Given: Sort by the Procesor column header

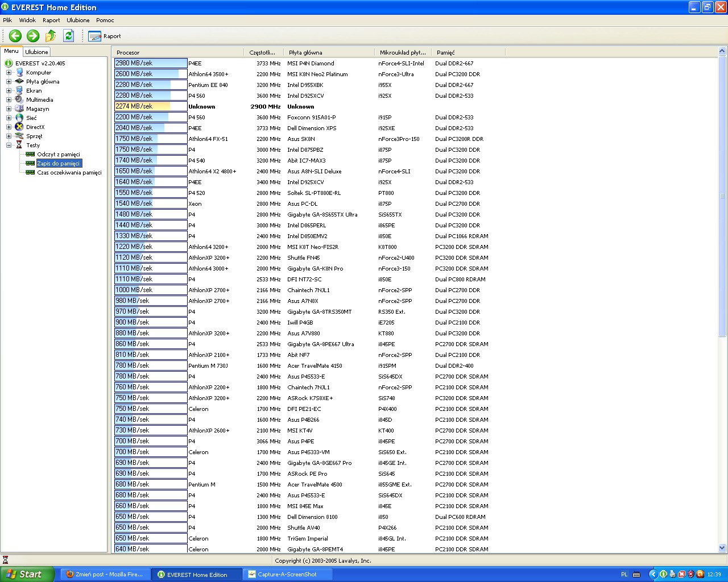Looking at the screenshot, I should (x=178, y=52).
